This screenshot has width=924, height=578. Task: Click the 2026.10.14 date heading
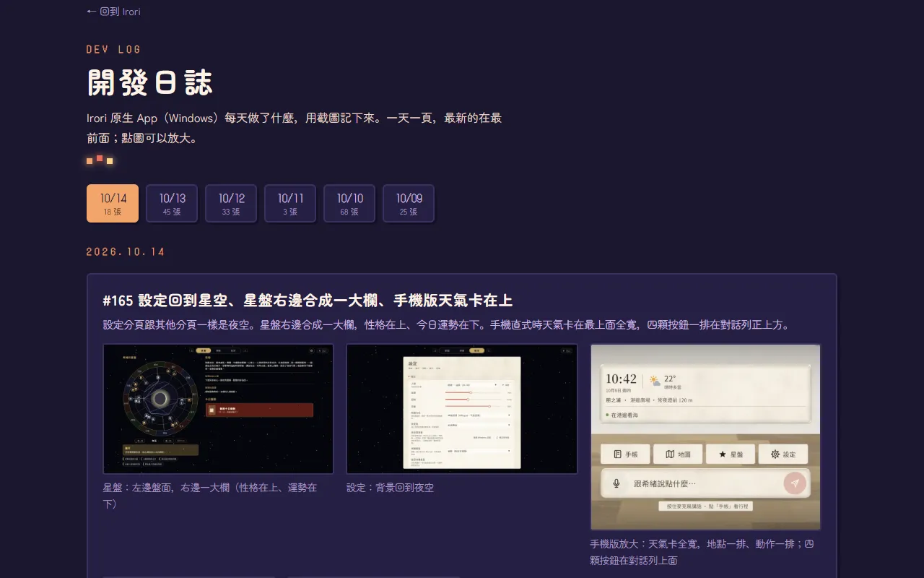coord(126,252)
